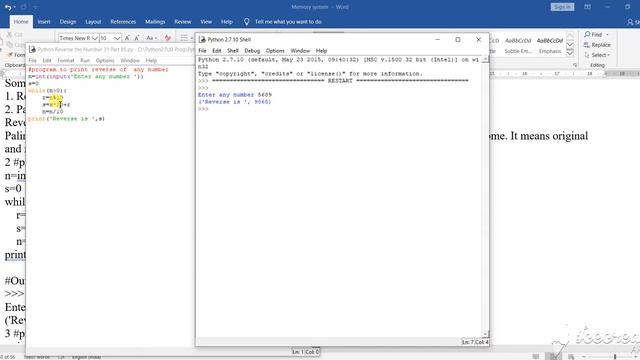Open the font size dropdown
Viewport: 640px width, 360px height.
click(x=117, y=38)
